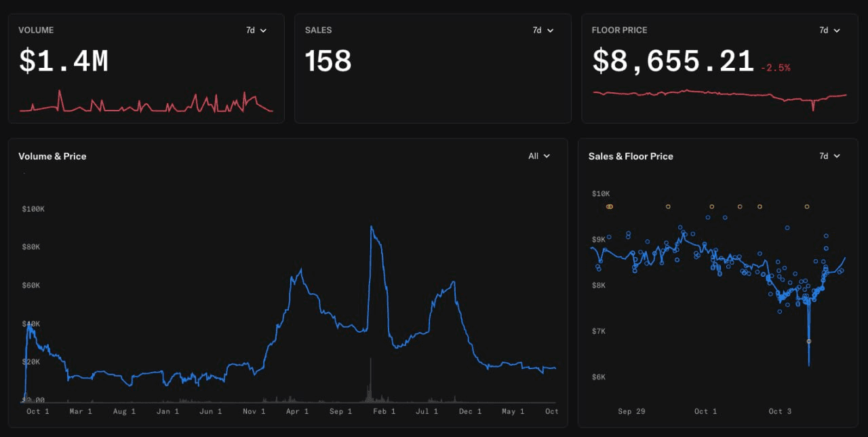Expand the All range dropdown for Volume & Price

539,156
